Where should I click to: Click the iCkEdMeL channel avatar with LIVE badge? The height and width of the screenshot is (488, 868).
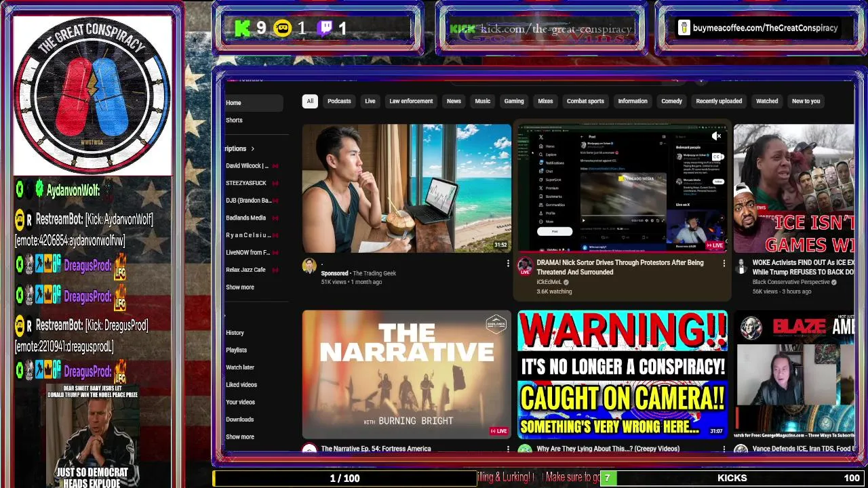point(525,266)
